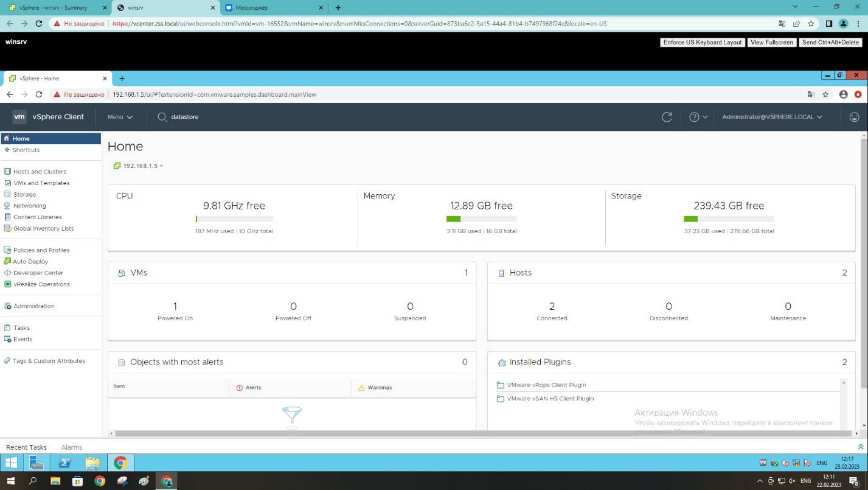Switch to the Мессенджер browser tab
Image resolution: width=868 pixels, height=490 pixels.
(273, 8)
